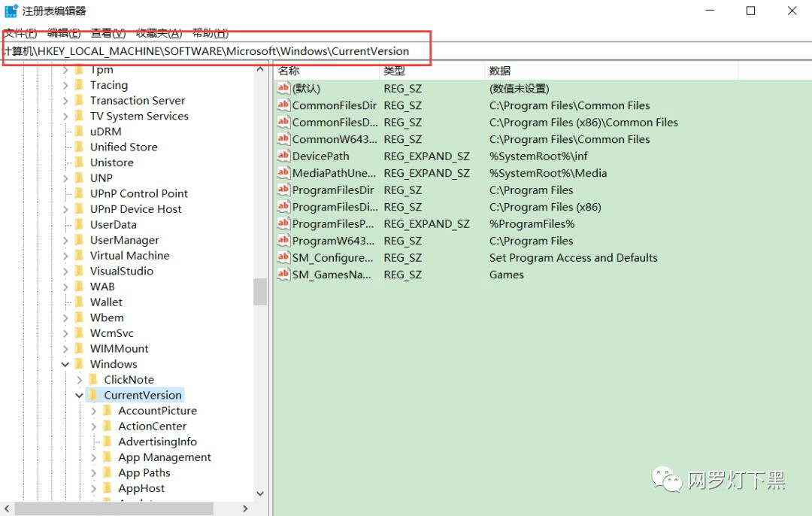Expand the WIMMount key

[65, 349]
